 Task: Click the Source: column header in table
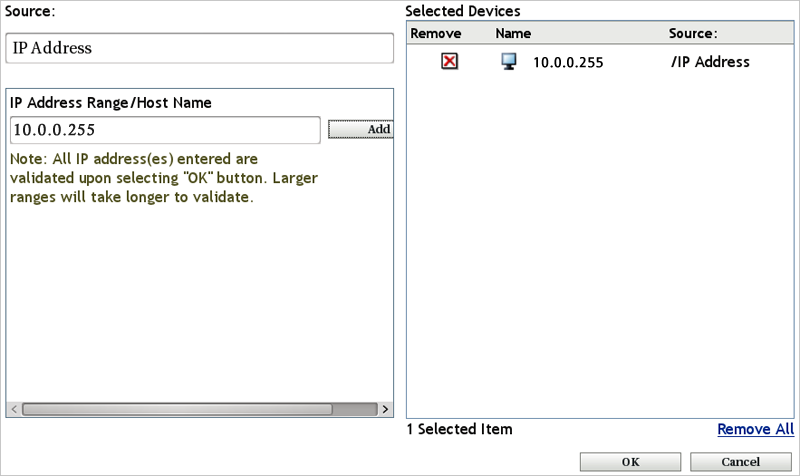point(693,34)
